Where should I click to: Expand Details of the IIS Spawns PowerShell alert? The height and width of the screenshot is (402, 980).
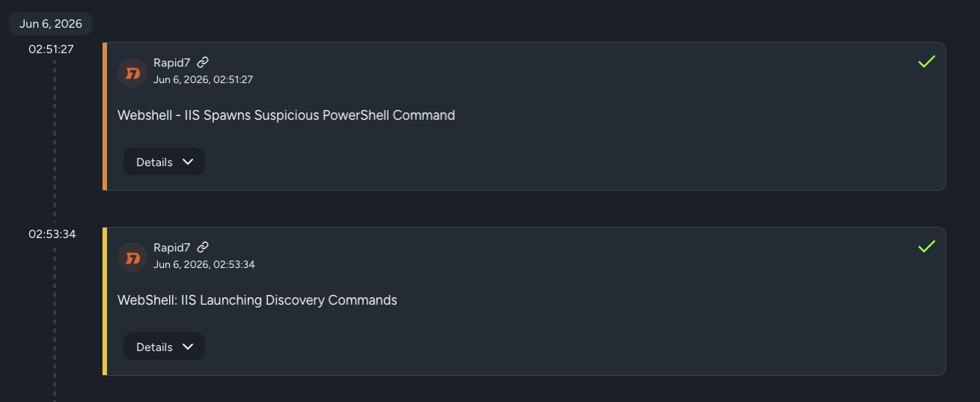(164, 162)
